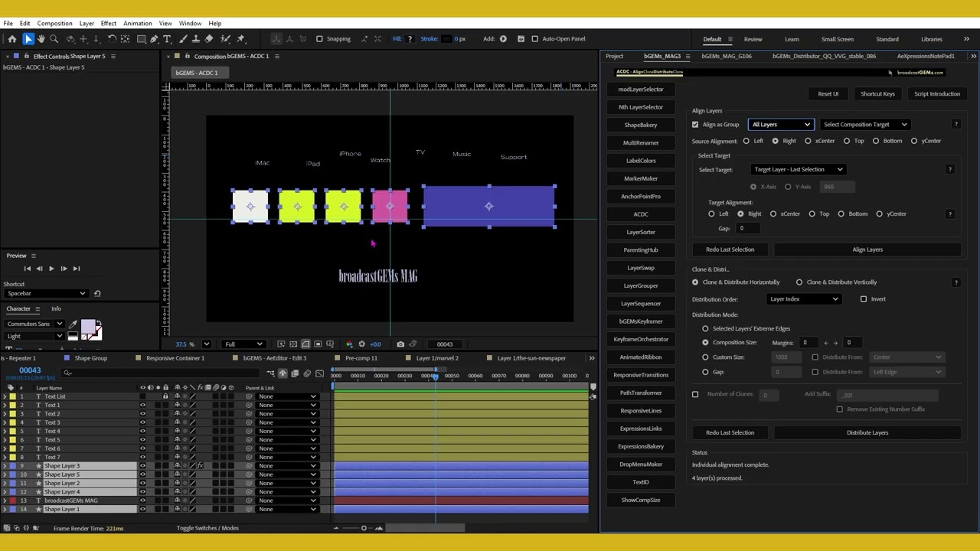Select the Clone Stamp tool

point(196,39)
